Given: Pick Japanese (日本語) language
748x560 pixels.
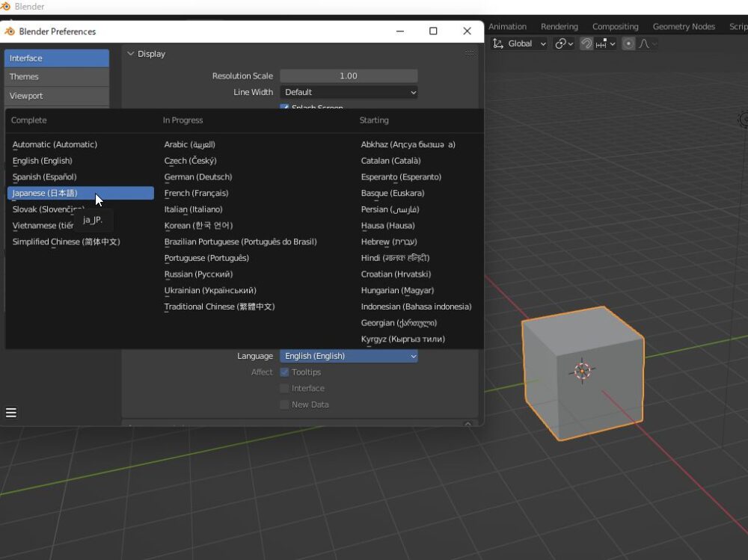Looking at the screenshot, I should point(81,193).
